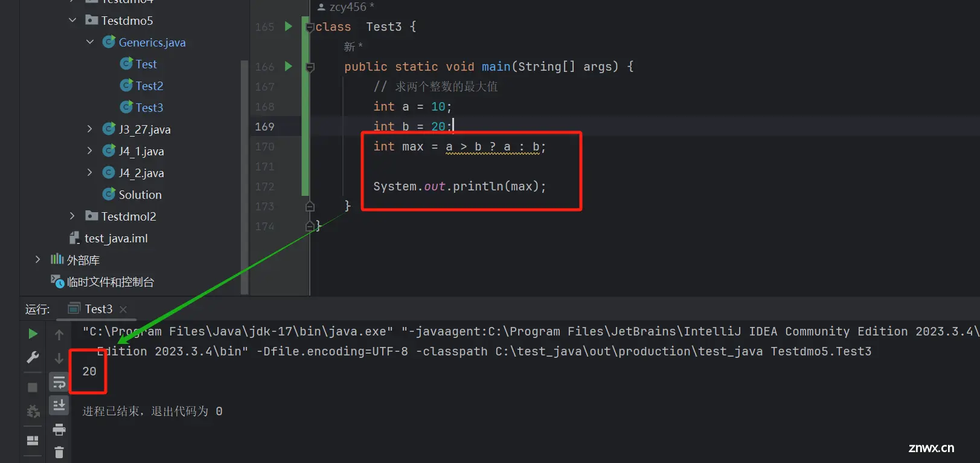Click the 求两个整数的最大值 comment line

coord(435,86)
